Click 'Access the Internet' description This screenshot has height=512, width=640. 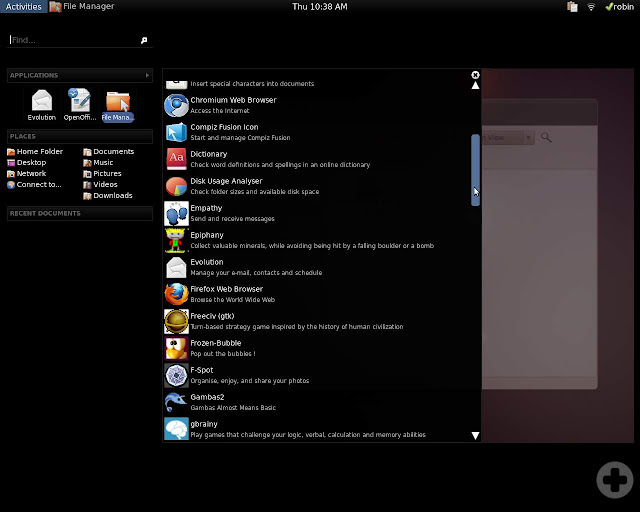tap(220, 111)
